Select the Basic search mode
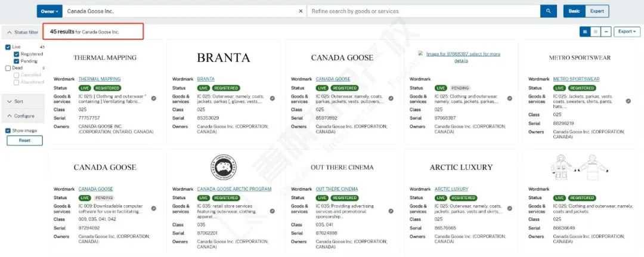 (x=574, y=11)
